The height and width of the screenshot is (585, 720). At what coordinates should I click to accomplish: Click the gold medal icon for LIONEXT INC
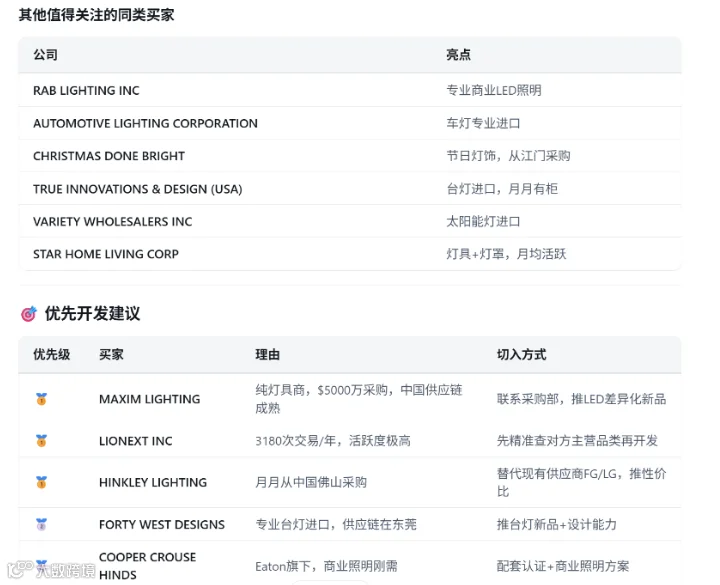(x=41, y=441)
